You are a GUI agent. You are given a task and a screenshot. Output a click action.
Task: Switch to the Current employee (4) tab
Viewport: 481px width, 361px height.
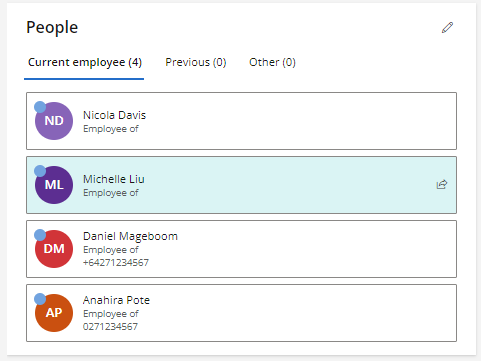click(85, 62)
